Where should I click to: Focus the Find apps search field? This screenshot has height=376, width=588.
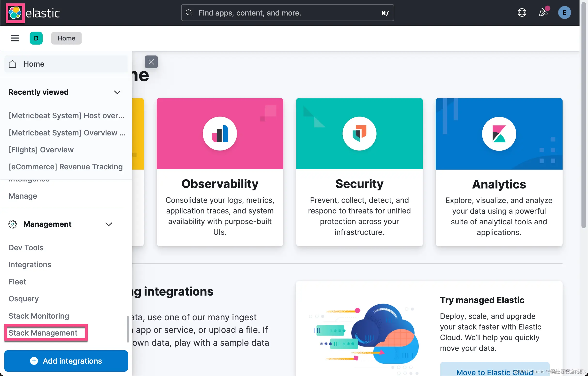pyautogui.click(x=287, y=13)
